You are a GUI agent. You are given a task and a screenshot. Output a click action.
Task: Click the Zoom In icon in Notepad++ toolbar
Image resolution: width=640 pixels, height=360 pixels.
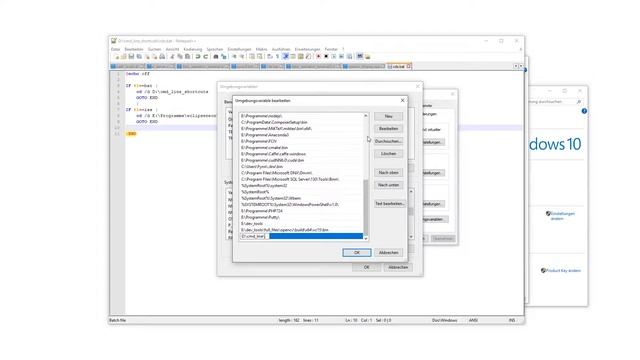[x=234, y=56]
